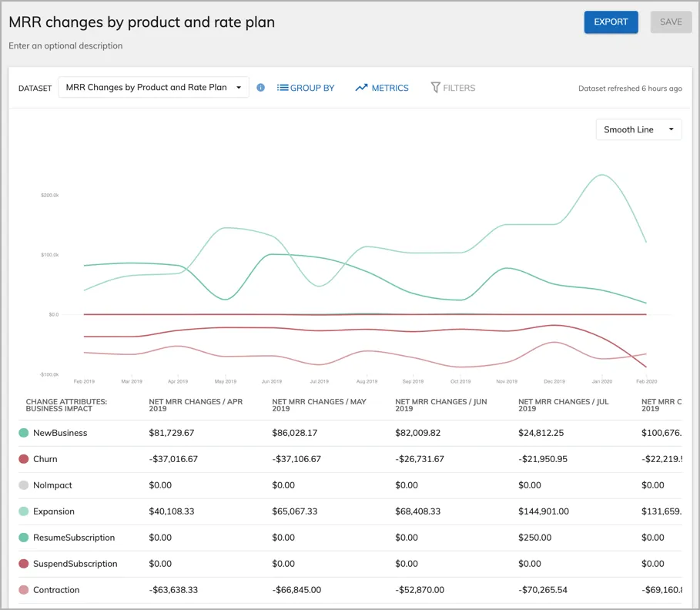Click the $86,028.17 cell
The height and width of the screenshot is (610, 700).
(x=295, y=433)
